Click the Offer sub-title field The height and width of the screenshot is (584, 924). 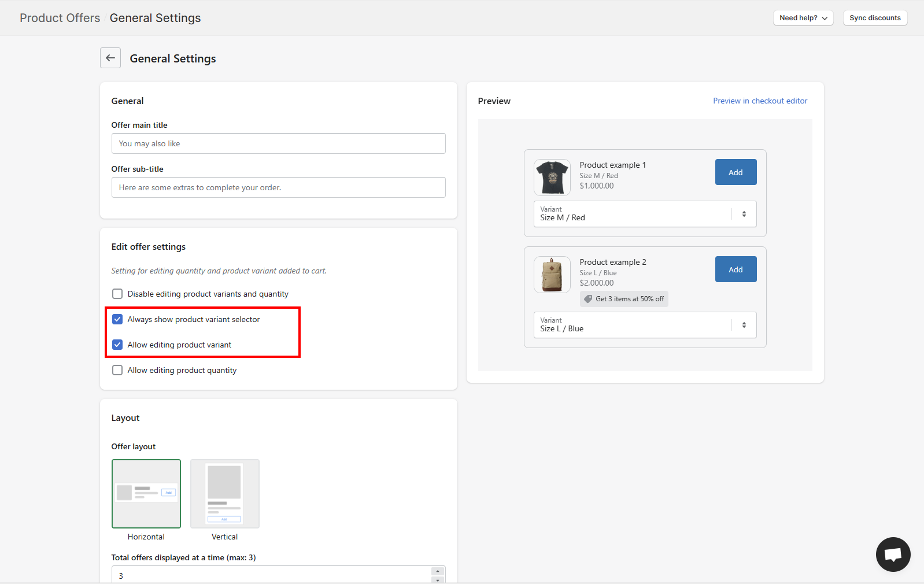coord(279,187)
